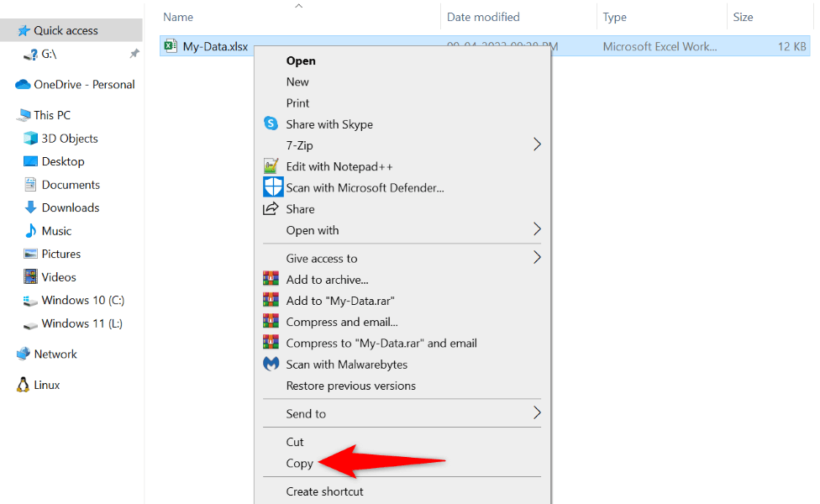Open My-Data.xlsx by clicking its Excel icon

pyautogui.click(x=171, y=46)
